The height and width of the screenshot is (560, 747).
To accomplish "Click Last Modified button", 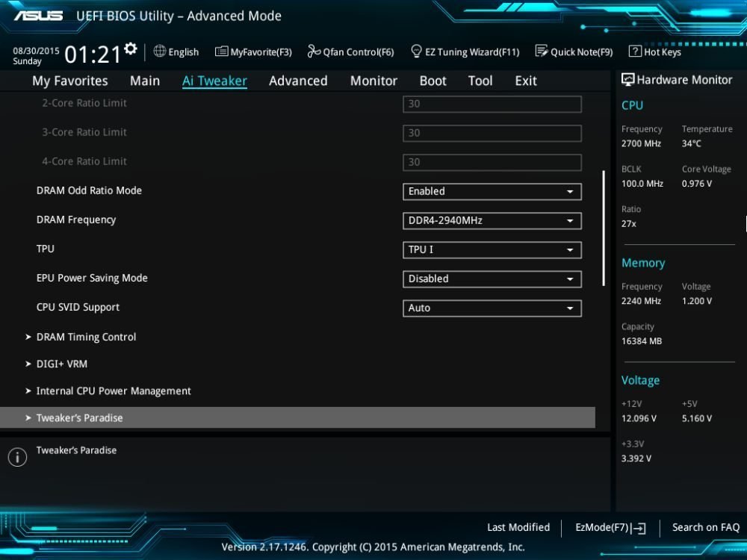I will pyautogui.click(x=518, y=528).
